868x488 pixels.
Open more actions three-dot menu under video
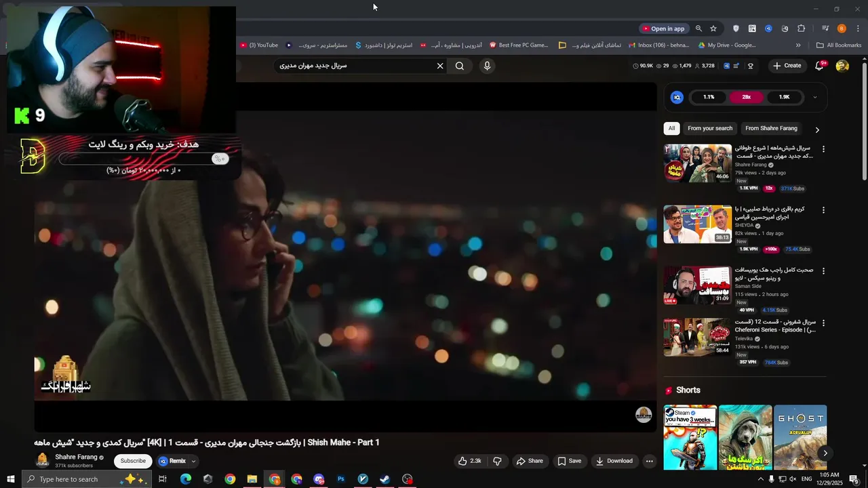649,461
